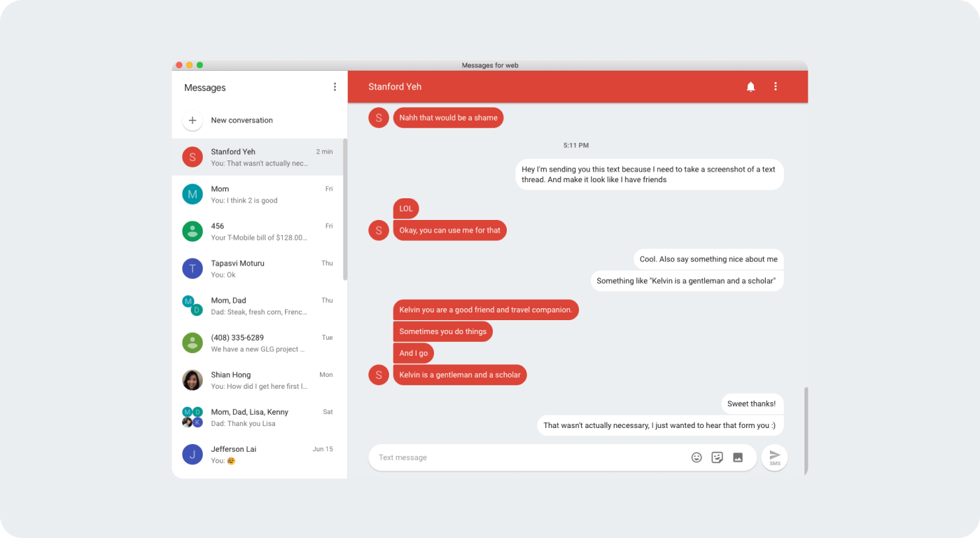This screenshot has width=980, height=538.
Task: Click the notification bell for this conversation
Action: (x=750, y=86)
